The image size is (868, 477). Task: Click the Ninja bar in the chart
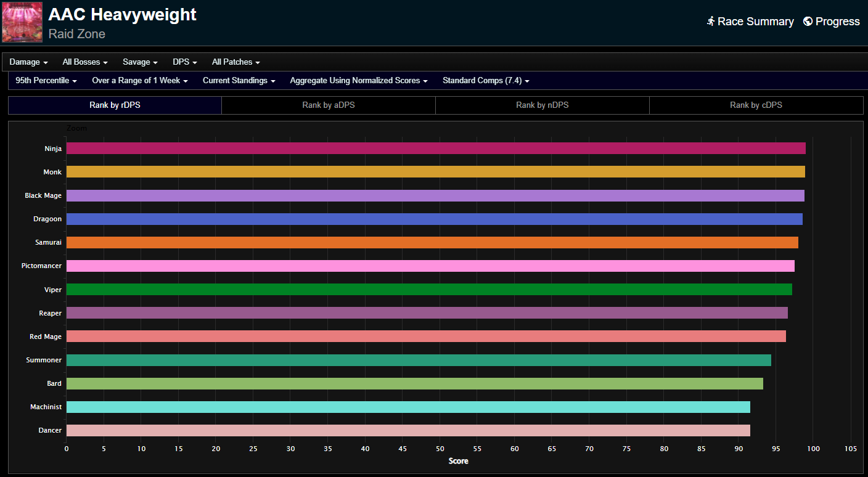pyautogui.click(x=435, y=149)
